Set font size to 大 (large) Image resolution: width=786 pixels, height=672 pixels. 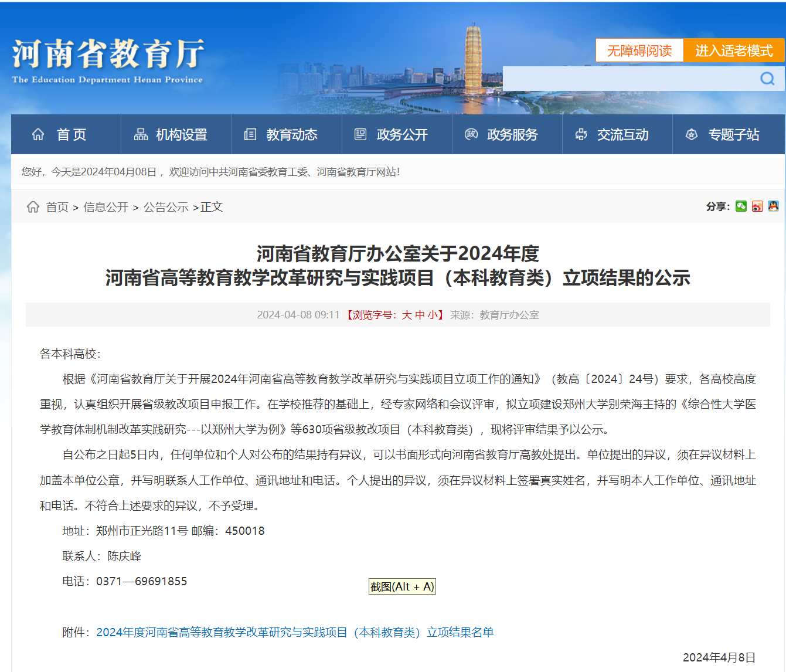click(407, 315)
